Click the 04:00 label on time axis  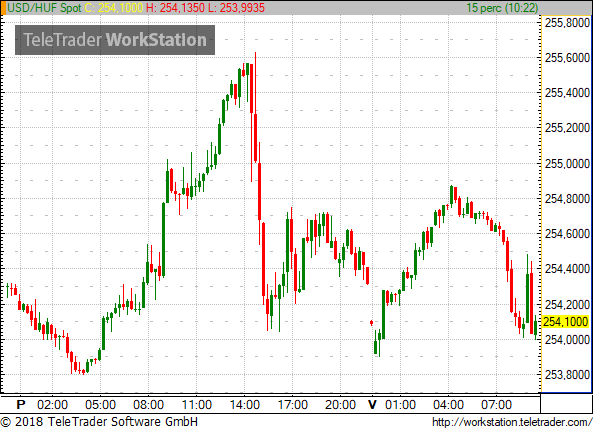point(448,405)
